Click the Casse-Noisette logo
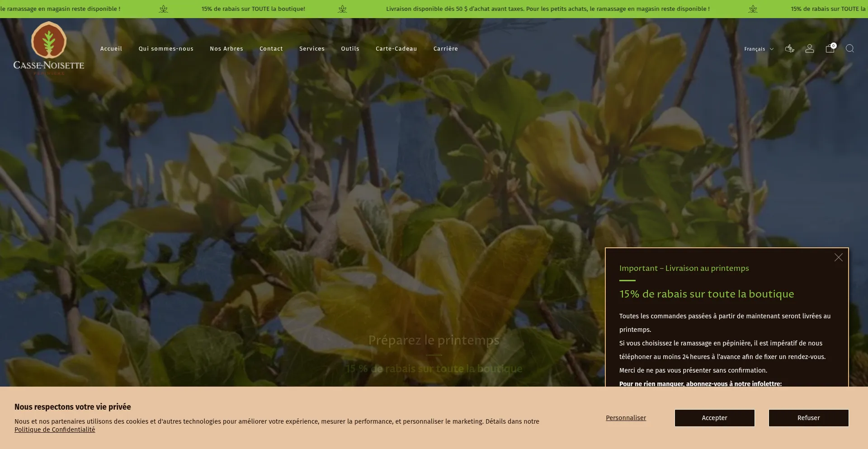 coord(49,48)
